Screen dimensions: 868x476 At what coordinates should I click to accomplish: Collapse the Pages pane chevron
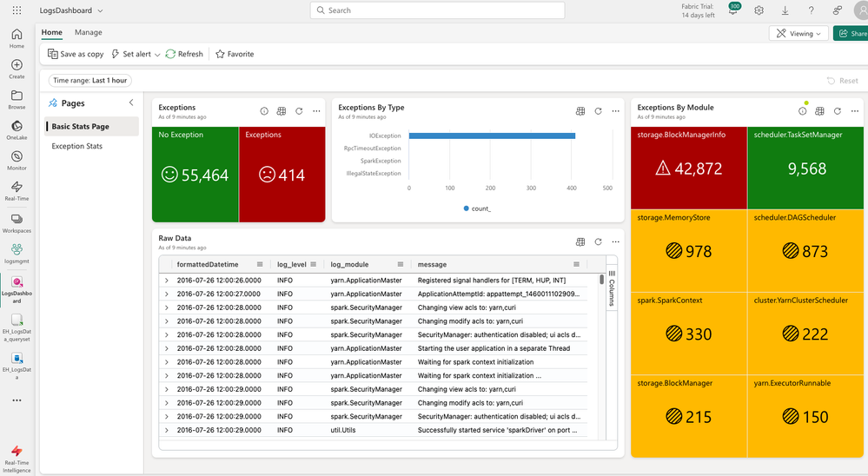tap(131, 102)
